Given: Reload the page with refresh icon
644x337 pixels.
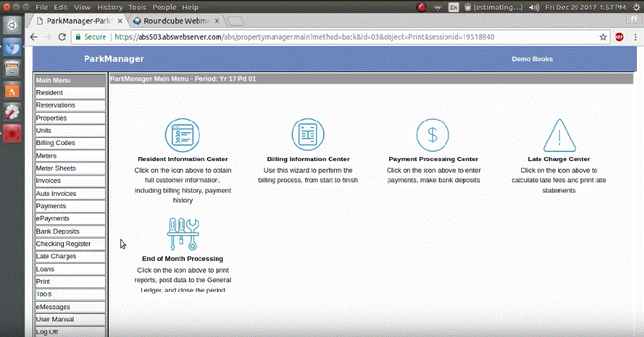Looking at the screenshot, I should click(x=62, y=37).
